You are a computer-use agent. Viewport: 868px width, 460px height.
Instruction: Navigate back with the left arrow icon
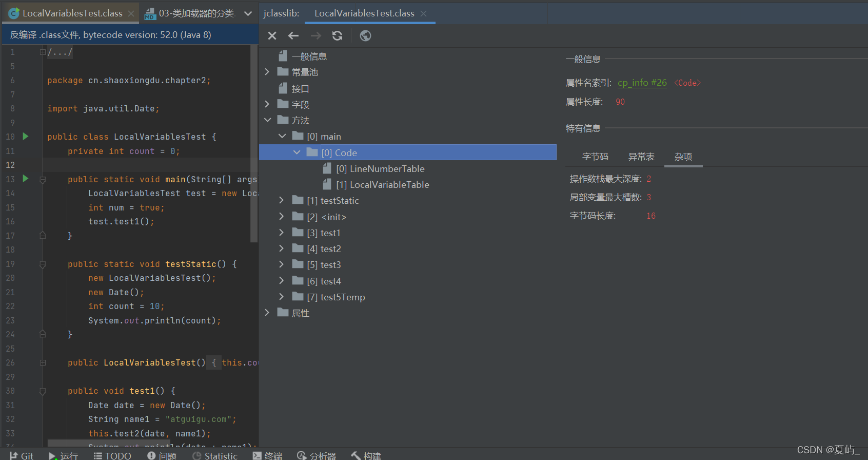[x=293, y=35]
